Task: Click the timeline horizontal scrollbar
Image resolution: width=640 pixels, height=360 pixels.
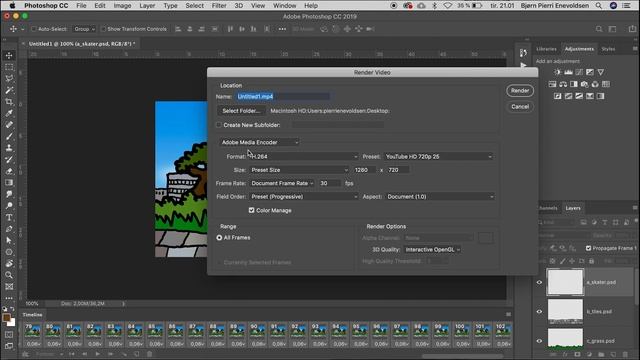Action: tap(463, 356)
